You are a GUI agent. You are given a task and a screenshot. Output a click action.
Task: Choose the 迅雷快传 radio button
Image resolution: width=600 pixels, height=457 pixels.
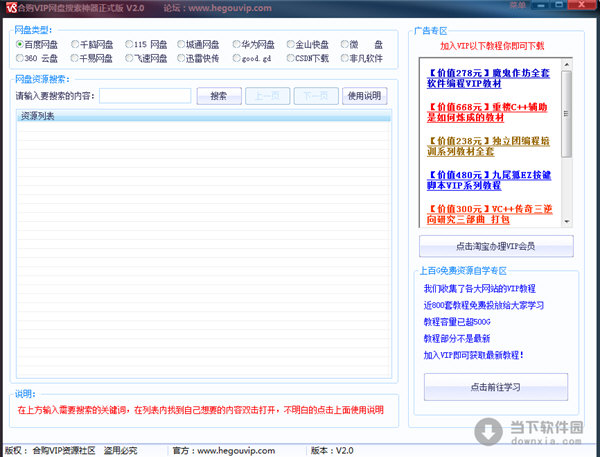[x=182, y=59]
